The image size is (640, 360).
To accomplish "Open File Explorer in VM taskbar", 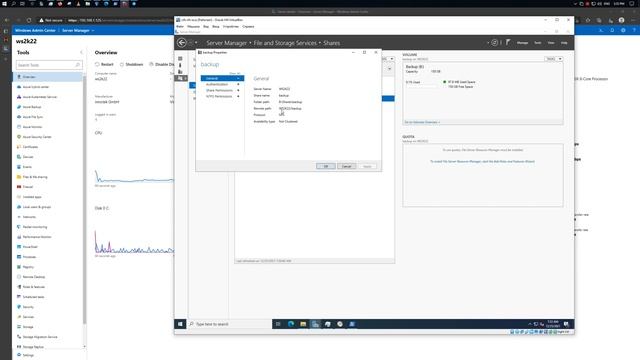I will (303, 324).
